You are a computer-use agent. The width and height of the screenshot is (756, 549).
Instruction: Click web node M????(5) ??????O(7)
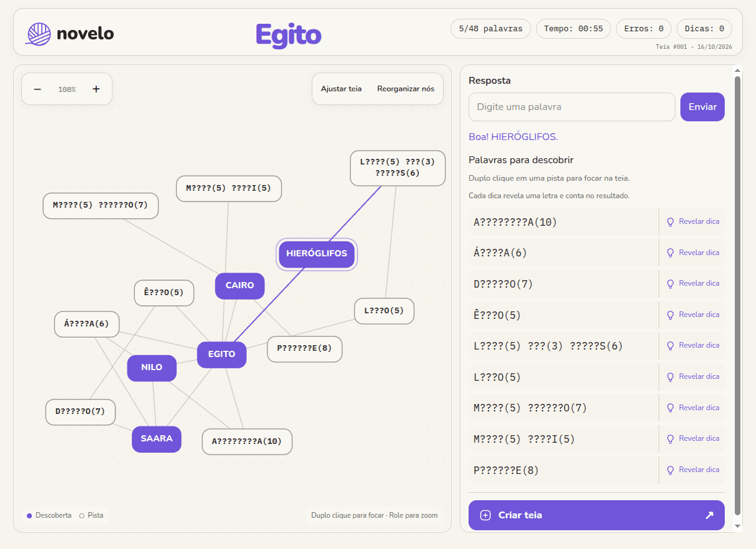click(x=101, y=206)
